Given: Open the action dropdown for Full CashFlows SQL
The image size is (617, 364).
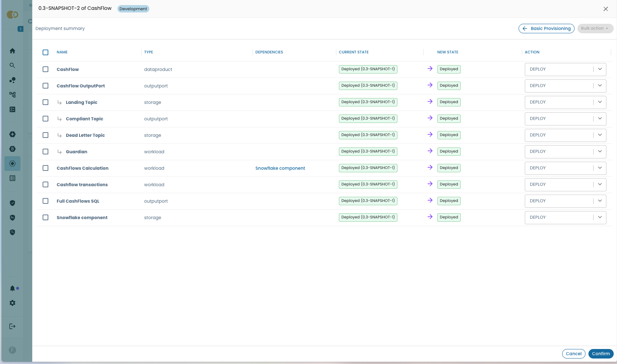Looking at the screenshot, I should coord(565,201).
